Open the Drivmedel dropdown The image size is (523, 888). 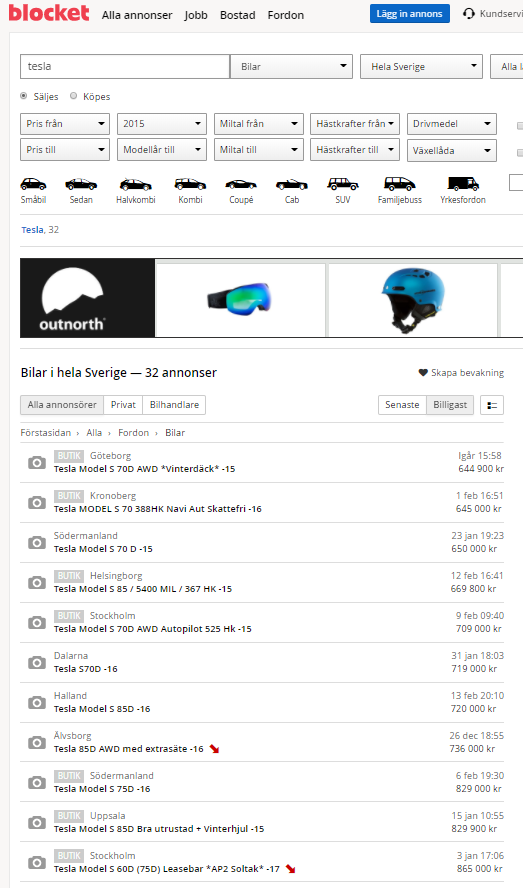tap(452, 123)
